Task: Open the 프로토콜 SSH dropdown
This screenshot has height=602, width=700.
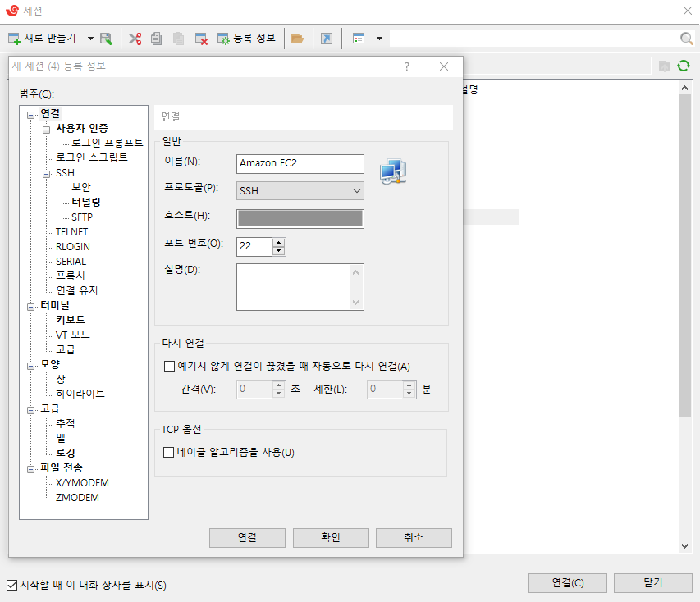Action: coord(300,190)
